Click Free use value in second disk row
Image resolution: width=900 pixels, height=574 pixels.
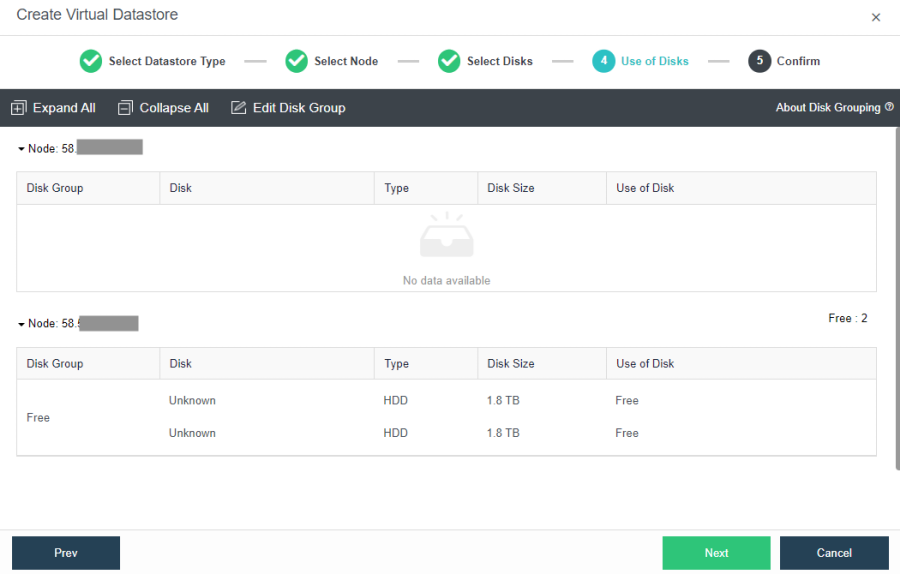point(627,433)
